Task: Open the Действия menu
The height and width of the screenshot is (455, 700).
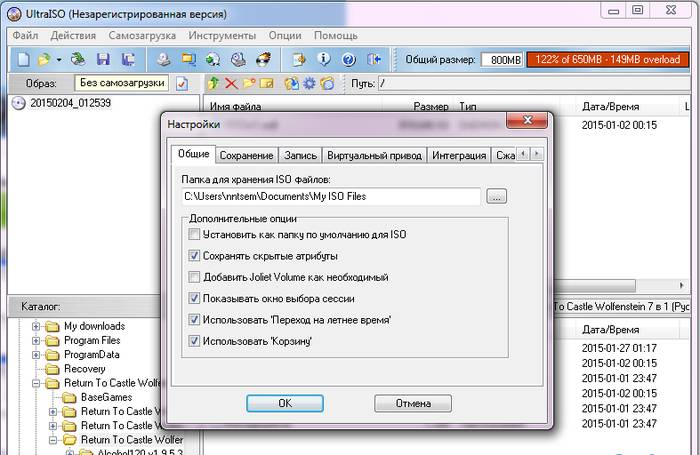Action: pos(73,36)
